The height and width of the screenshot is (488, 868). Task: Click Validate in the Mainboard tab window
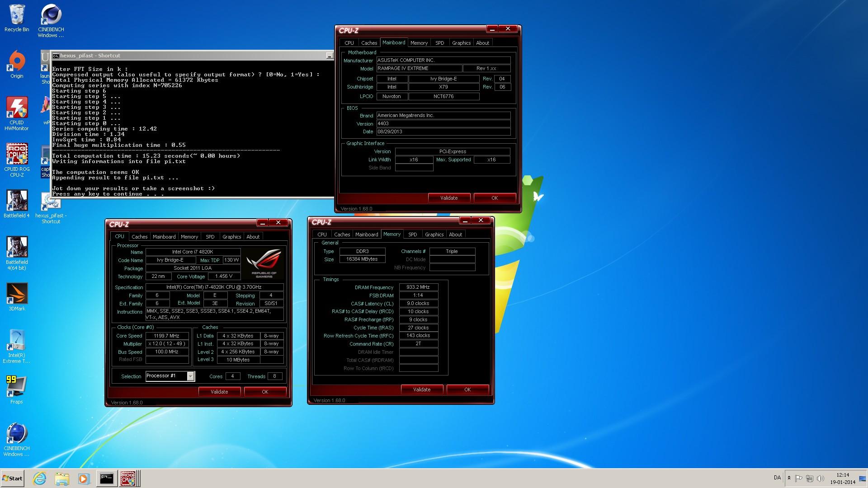click(x=449, y=198)
